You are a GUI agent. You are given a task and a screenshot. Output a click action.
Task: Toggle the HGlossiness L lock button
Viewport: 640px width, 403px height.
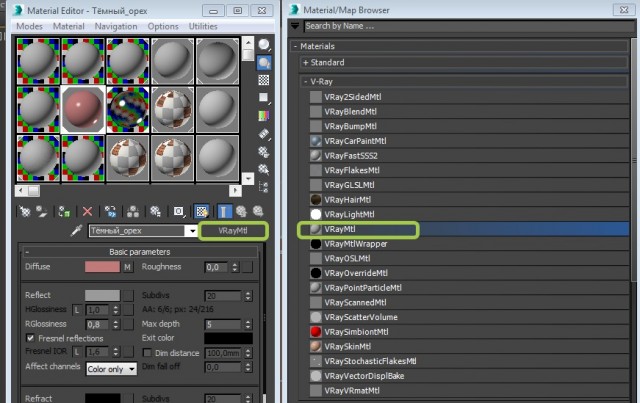77,310
